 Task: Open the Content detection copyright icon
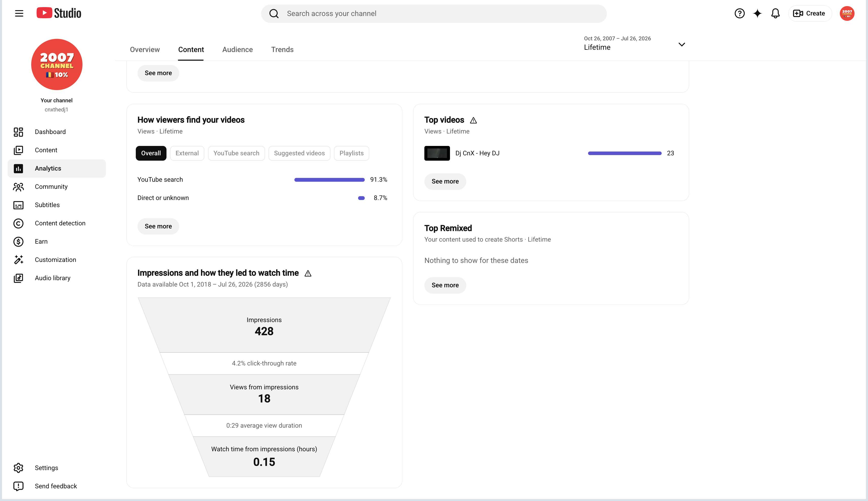tap(18, 223)
